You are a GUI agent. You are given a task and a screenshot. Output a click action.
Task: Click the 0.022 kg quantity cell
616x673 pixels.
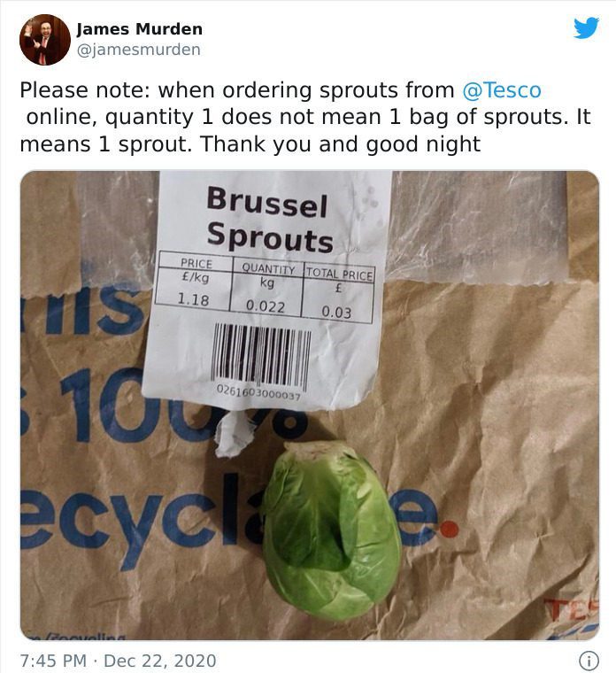pos(266,306)
